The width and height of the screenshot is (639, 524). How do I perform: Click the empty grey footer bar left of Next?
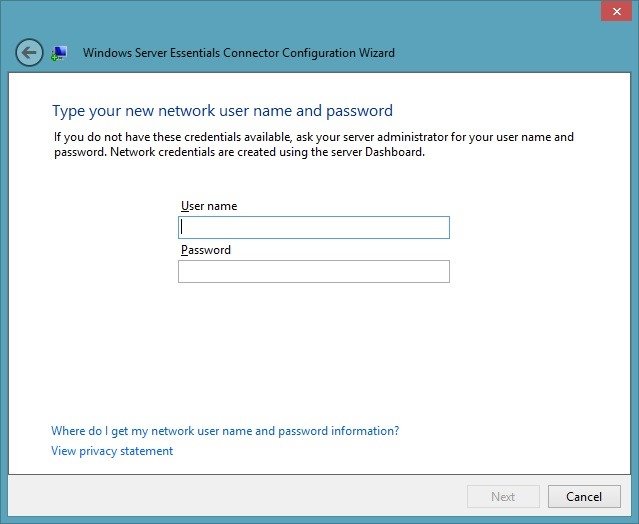[236, 496]
